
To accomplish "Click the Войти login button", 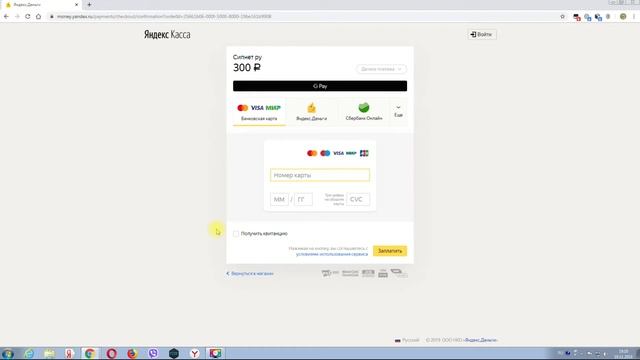I will point(482,34).
